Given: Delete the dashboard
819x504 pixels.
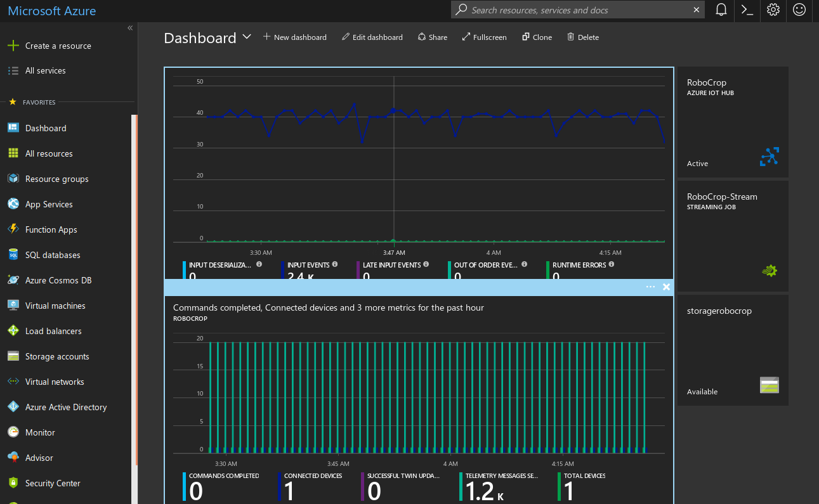Looking at the screenshot, I should tap(583, 37).
